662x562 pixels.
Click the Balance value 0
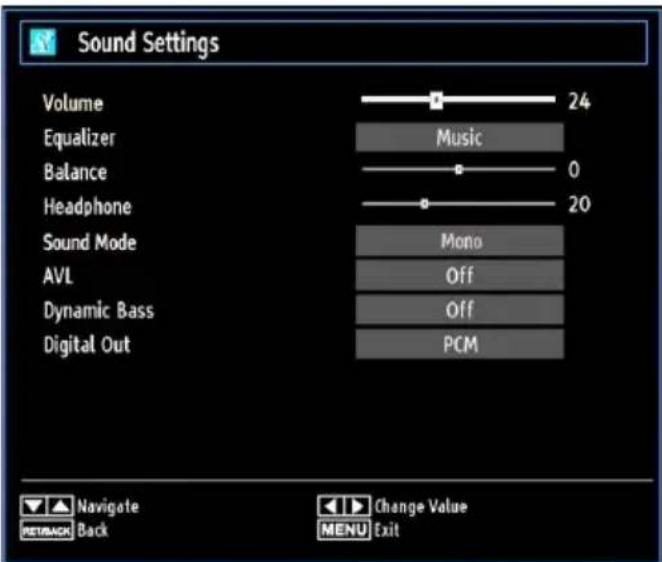(x=574, y=170)
